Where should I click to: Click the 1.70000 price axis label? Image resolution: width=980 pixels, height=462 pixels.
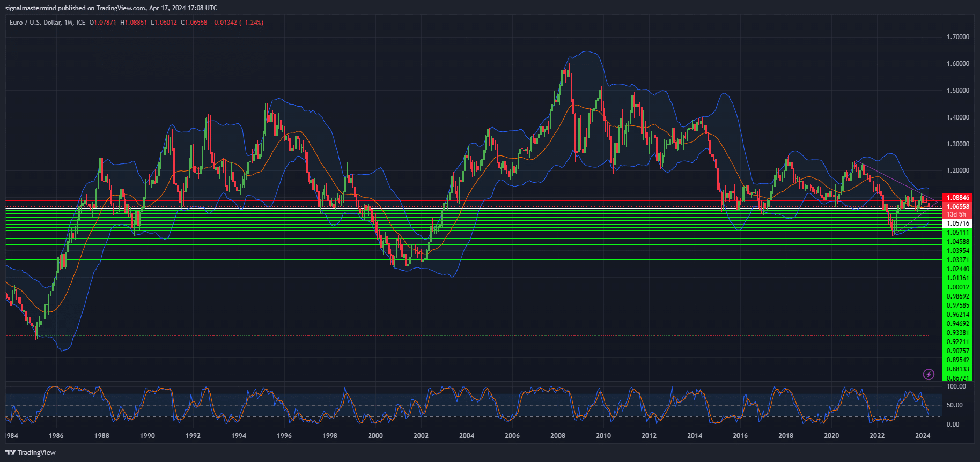[x=958, y=37]
